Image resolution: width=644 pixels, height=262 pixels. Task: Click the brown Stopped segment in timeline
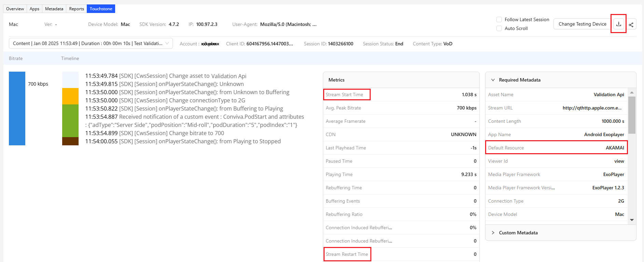tap(70, 141)
